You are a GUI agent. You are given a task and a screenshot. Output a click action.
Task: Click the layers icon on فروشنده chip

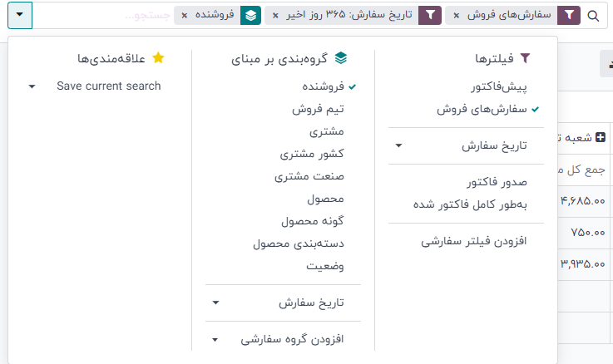pos(250,16)
